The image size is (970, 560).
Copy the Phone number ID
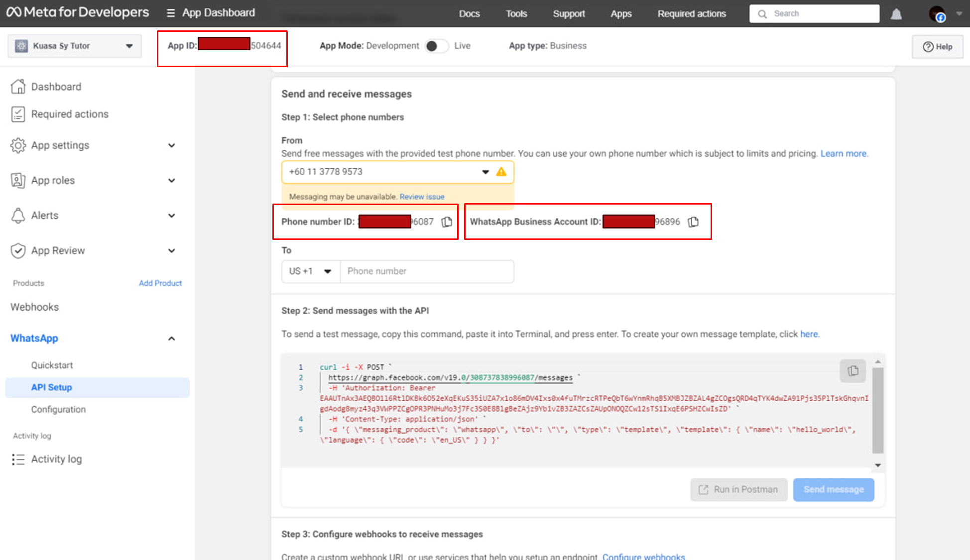447,222
